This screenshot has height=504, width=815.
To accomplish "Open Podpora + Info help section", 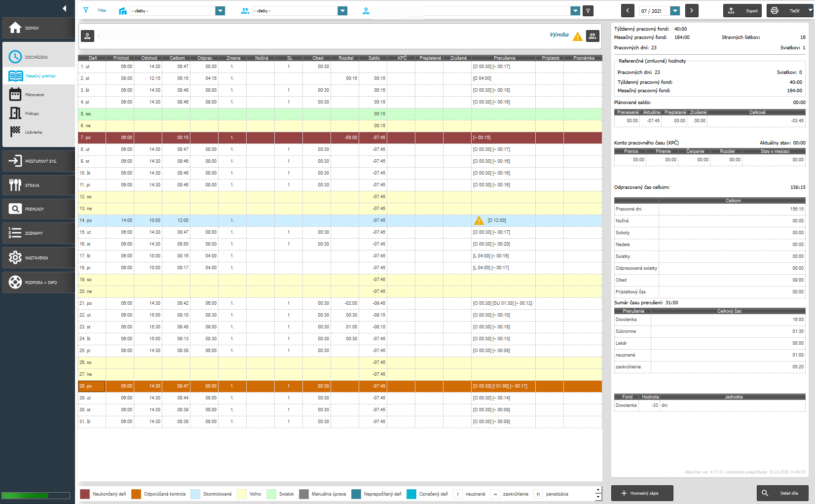I will pos(38,282).
